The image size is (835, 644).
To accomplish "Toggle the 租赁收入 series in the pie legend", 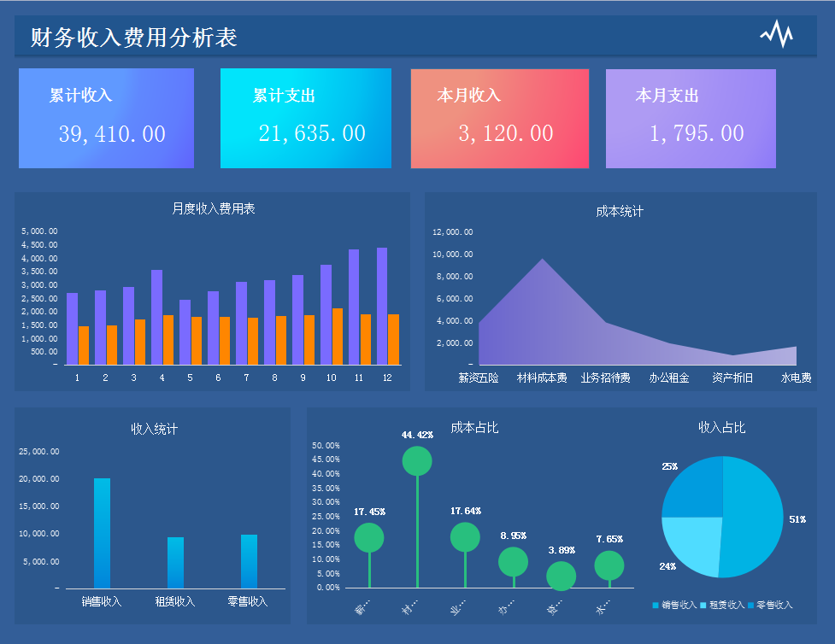I will 726,606.
